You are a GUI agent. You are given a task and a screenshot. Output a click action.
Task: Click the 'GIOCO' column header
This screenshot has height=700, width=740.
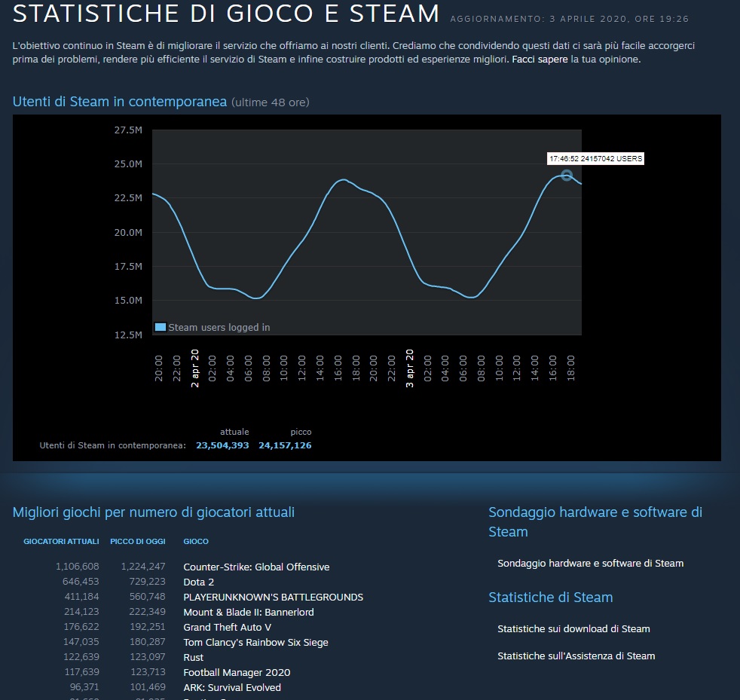[196, 542]
